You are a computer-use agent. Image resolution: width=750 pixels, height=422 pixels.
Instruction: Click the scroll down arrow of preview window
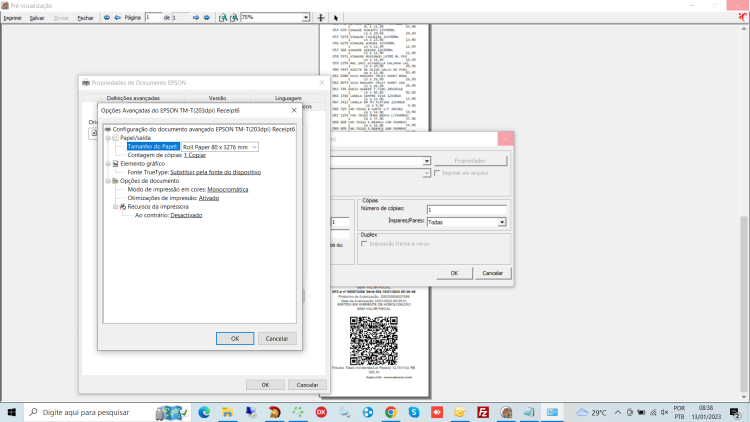(744, 397)
